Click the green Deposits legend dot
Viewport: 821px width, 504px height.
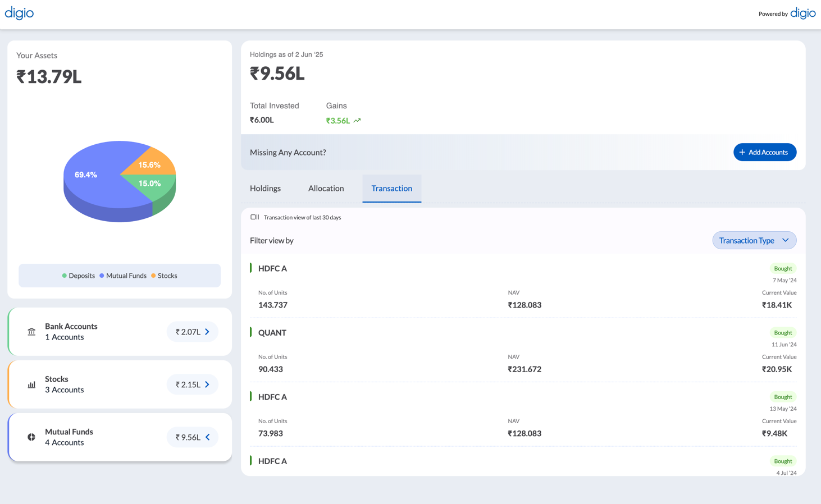coord(64,276)
